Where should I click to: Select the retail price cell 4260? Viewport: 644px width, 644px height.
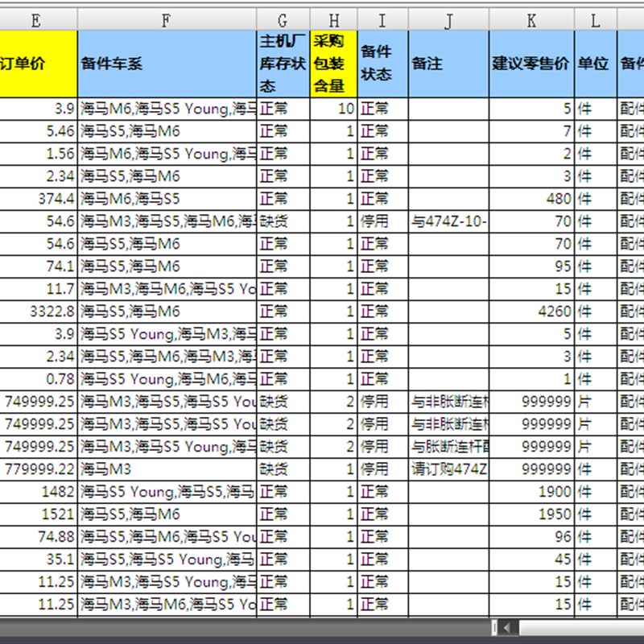pyautogui.click(x=532, y=312)
